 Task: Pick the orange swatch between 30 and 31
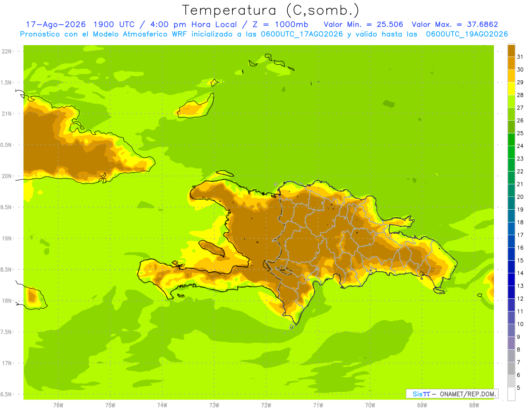[511, 63]
